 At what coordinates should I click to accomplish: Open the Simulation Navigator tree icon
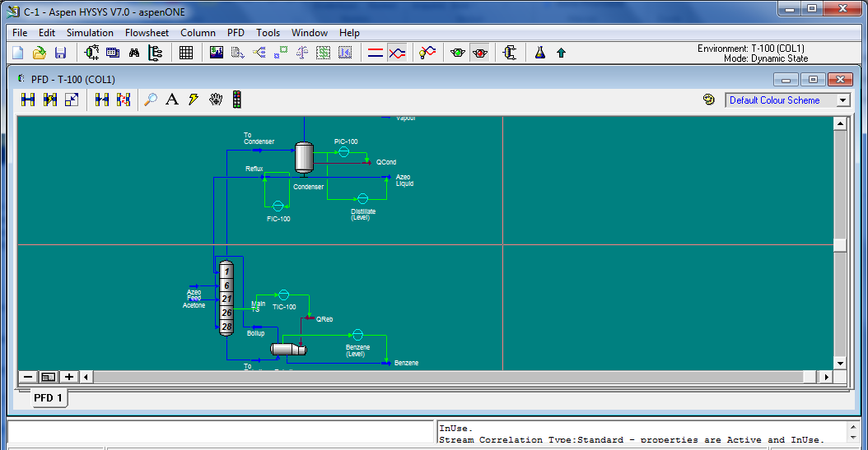point(156,53)
